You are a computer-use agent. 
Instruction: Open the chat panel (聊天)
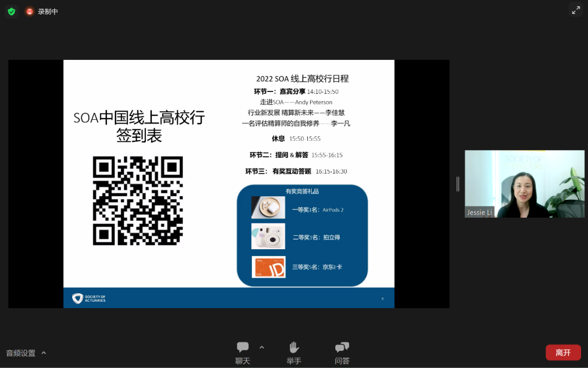pos(243,353)
